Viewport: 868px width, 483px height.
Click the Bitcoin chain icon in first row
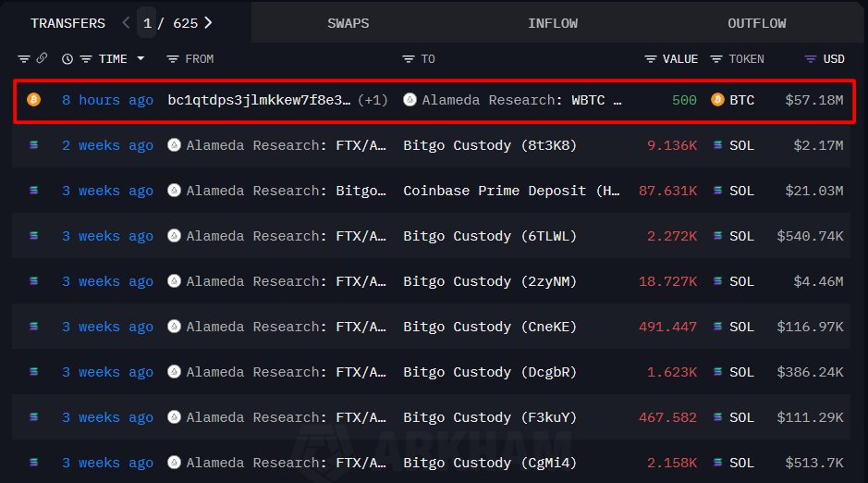[34, 100]
